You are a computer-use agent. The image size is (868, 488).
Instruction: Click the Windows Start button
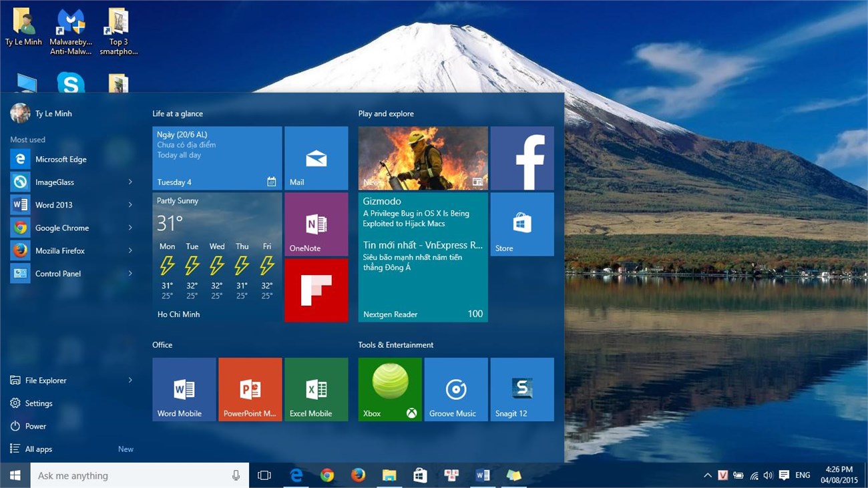(x=15, y=475)
